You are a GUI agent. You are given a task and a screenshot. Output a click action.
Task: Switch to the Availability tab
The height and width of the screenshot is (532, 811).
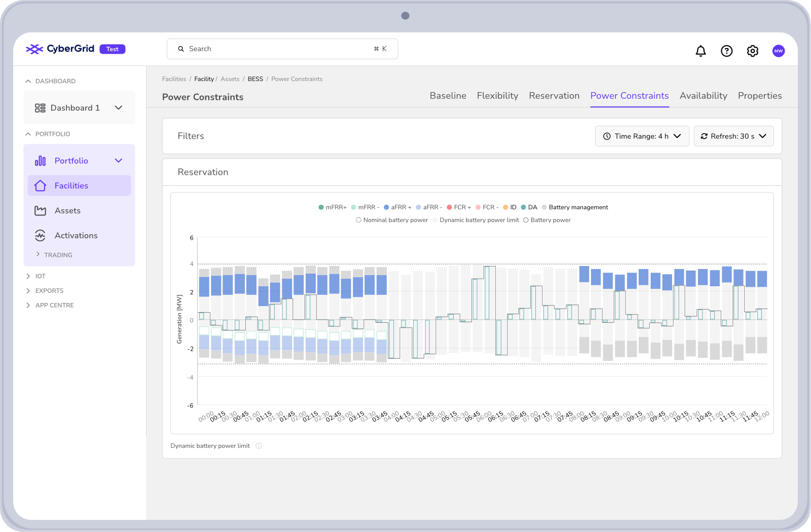click(x=703, y=96)
